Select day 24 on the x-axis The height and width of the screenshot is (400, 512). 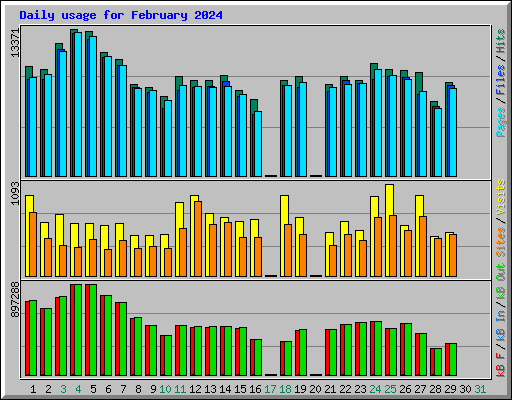tap(375, 389)
